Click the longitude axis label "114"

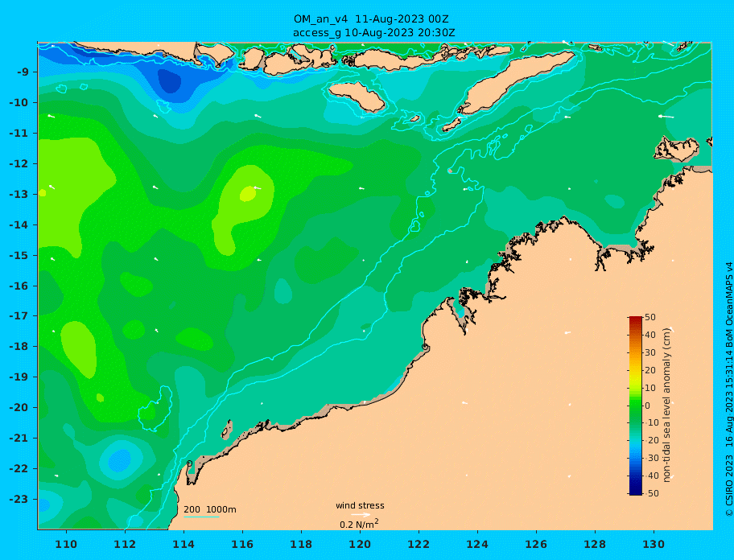coord(183,544)
